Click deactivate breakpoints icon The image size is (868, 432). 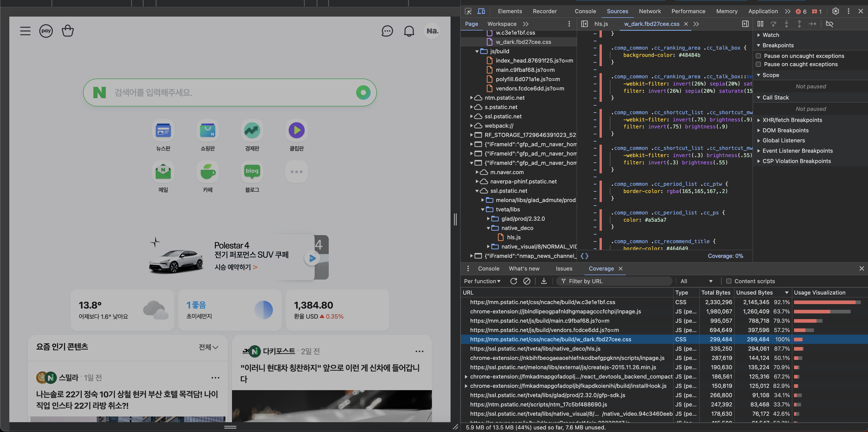pyautogui.click(x=829, y=24)
